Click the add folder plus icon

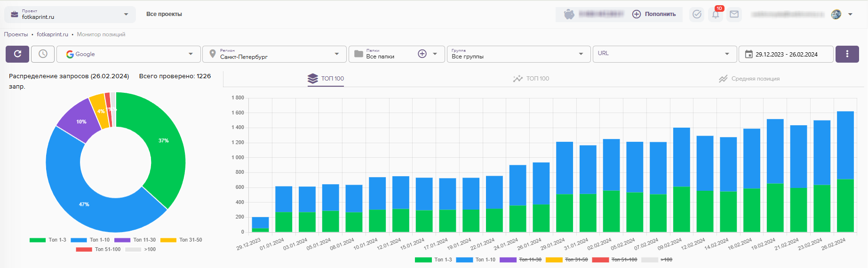(x=422, y=54)
